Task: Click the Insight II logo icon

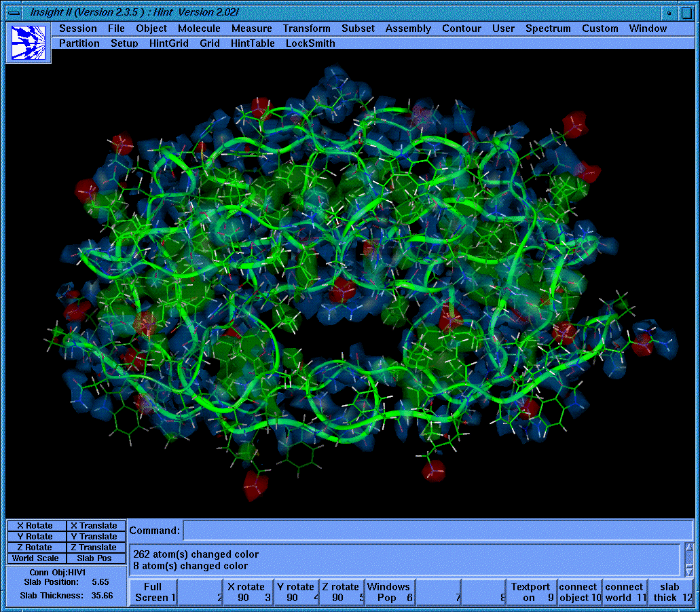Action: [x=29, y=43]
